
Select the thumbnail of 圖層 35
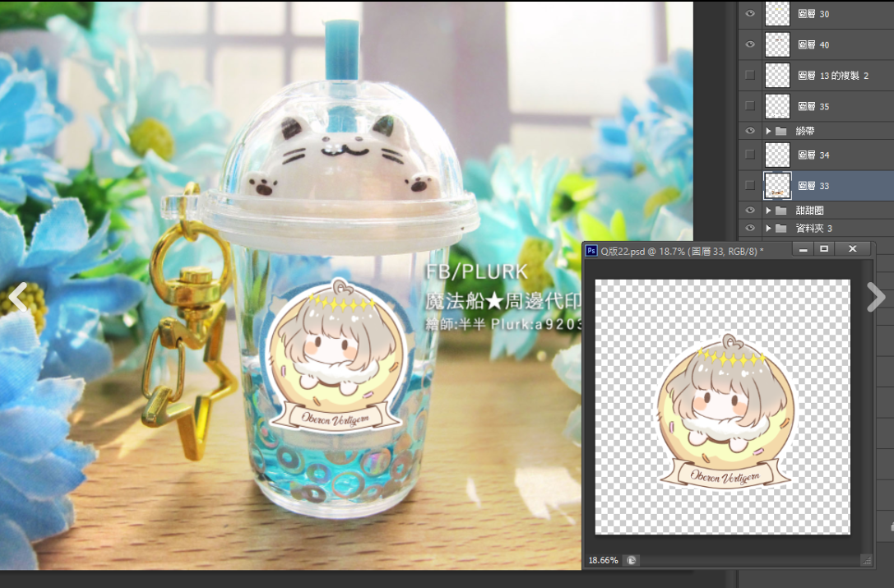tap(777, 105)
